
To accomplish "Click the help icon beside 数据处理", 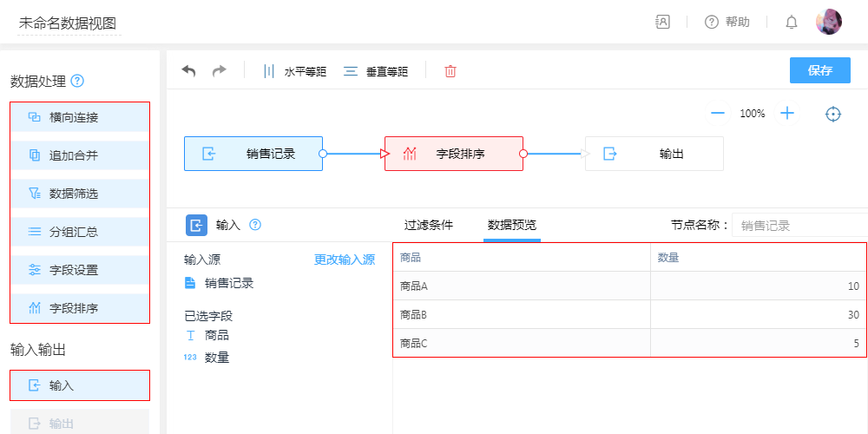I will (x=78, y=82).
